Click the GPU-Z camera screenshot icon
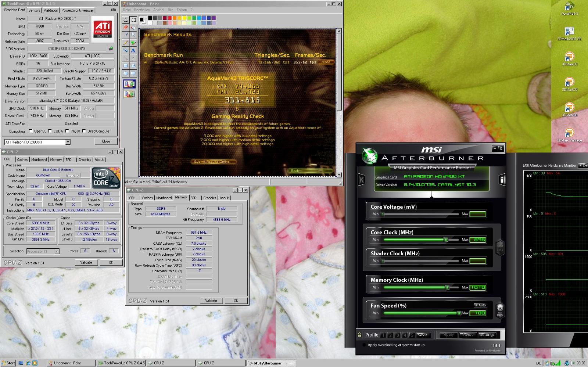Viewport: 588px width, 367px height. coord(113,10)
